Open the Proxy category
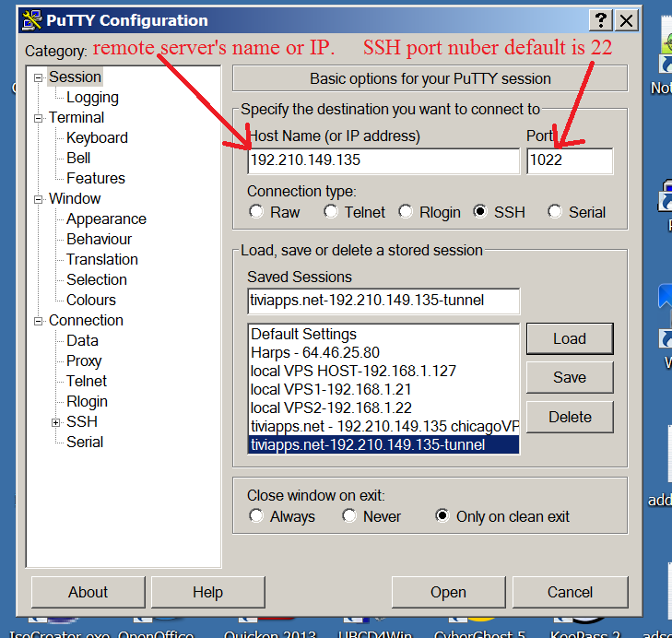Screen dimensions: 672x638 coord(84,361)
